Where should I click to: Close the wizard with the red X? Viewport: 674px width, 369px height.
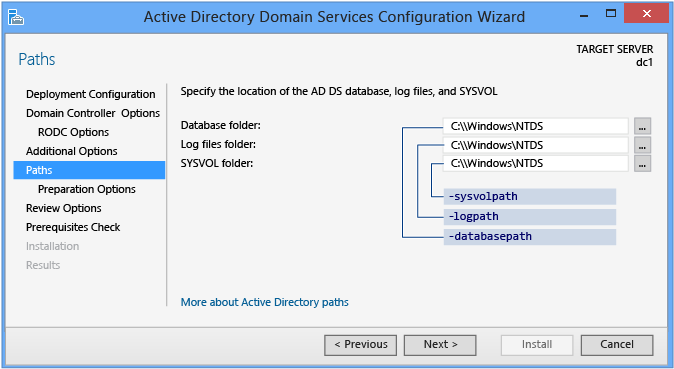646,14
